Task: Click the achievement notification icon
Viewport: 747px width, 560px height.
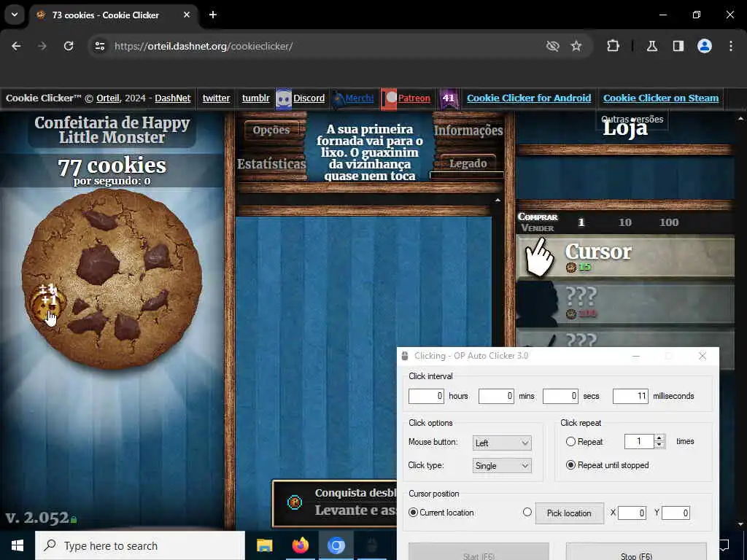Action: click(x=295, y=502)
